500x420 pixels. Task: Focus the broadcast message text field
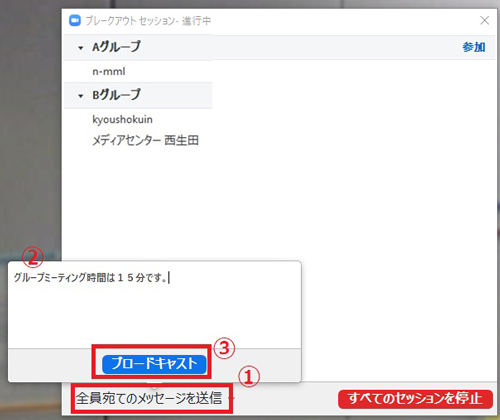154,305
